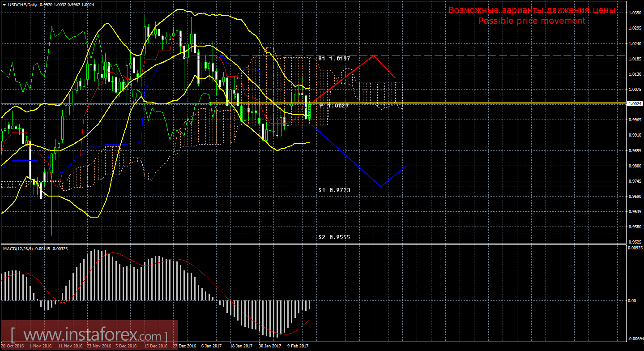Click the Russian heading 'Возможные варианты движения цены'
The width and height of the screenshot is (644, 351).
click(532, 10)
